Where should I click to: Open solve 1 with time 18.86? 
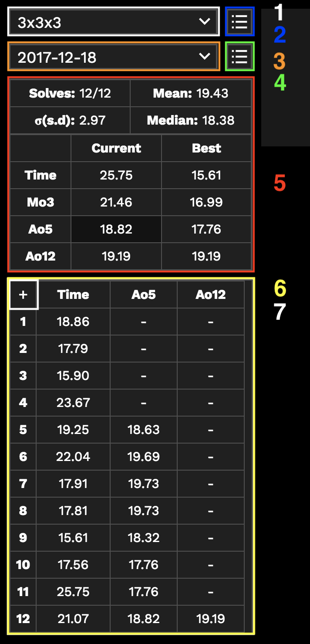pyautogui.click(x=73, y=322)
